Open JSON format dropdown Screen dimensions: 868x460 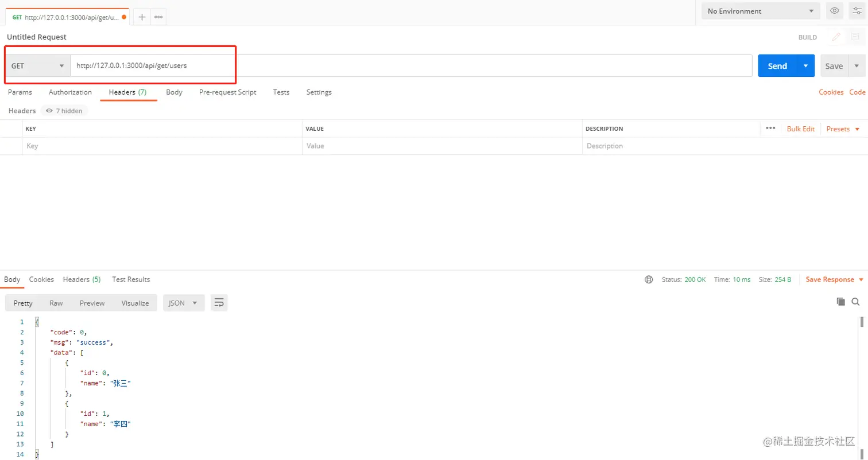pos(184,303)
